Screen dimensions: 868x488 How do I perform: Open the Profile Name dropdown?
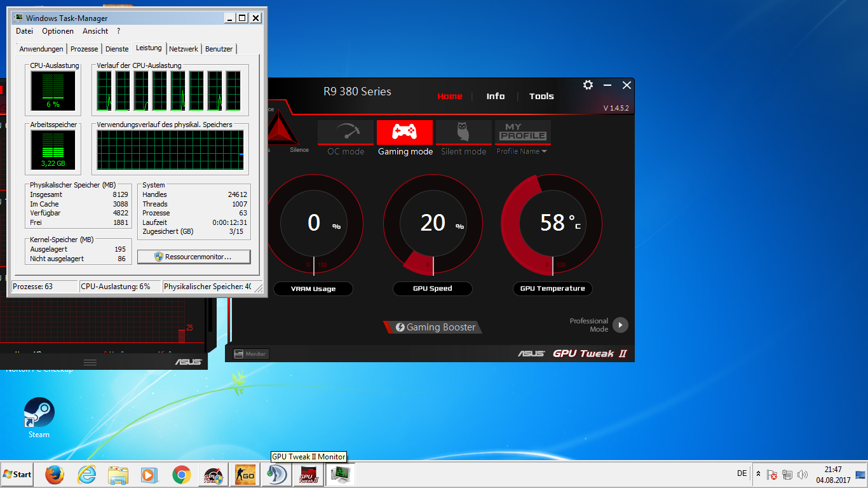tap(522, 151)
